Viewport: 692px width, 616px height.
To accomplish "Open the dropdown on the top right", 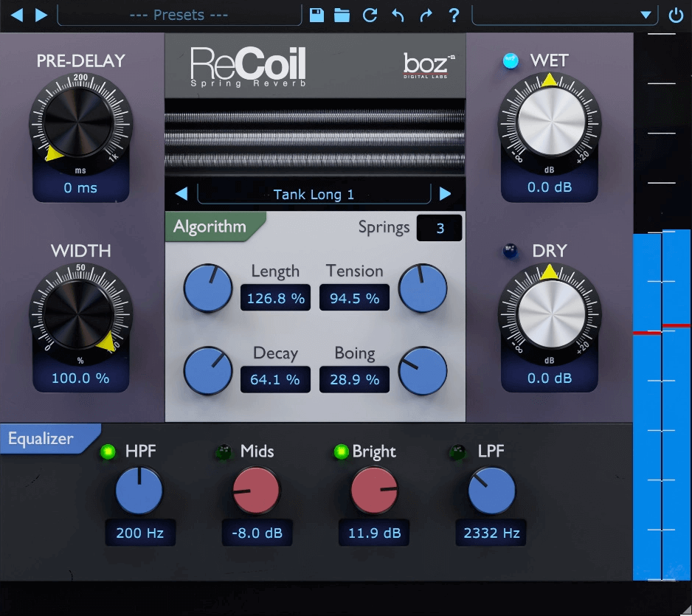I will (x=647, y=14).
